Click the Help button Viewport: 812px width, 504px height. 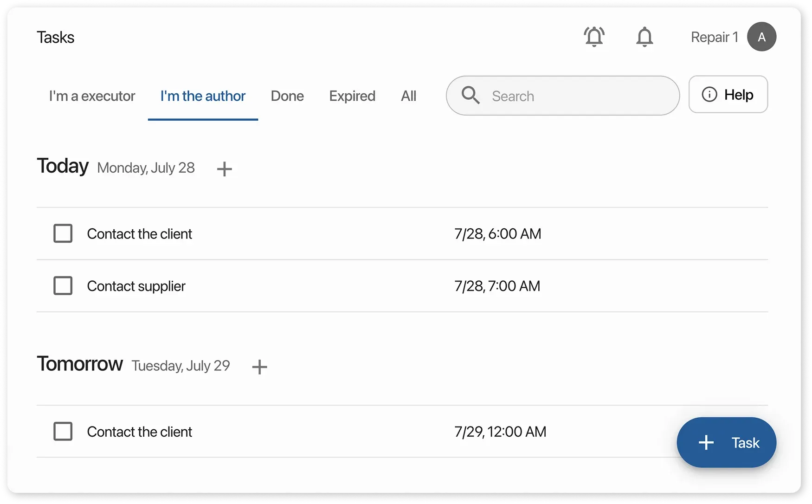click(728, 95)
